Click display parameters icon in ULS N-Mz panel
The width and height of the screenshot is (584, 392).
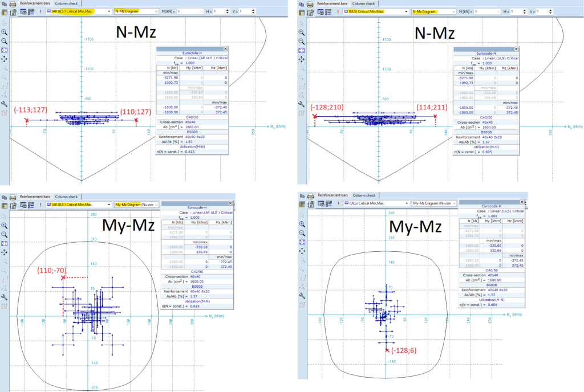click(321, 13)
